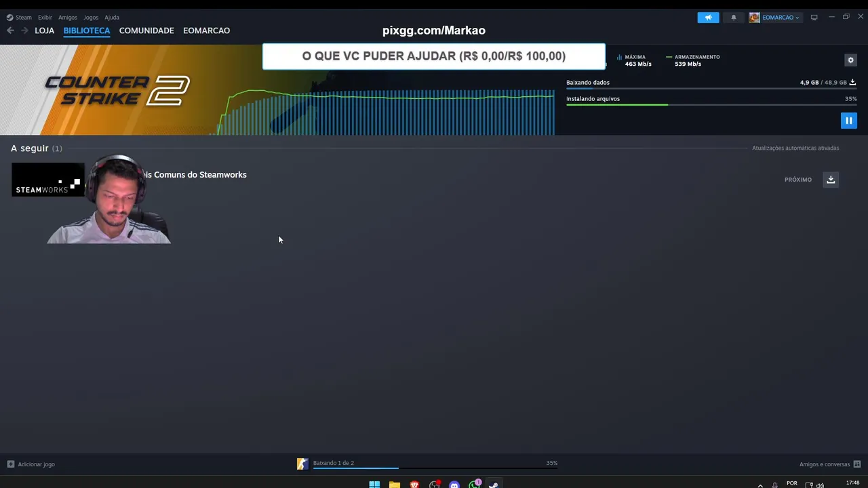The height and width of the screenshot is (488, 868).
Task: Open the Ajuda menu
Action: [112, 18]
